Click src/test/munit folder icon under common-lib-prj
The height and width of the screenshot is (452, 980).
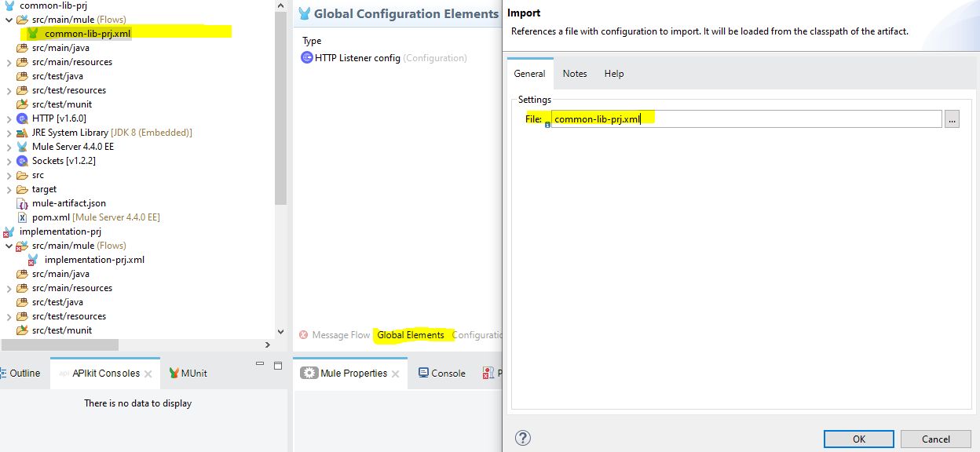click(x=22, y=104)
